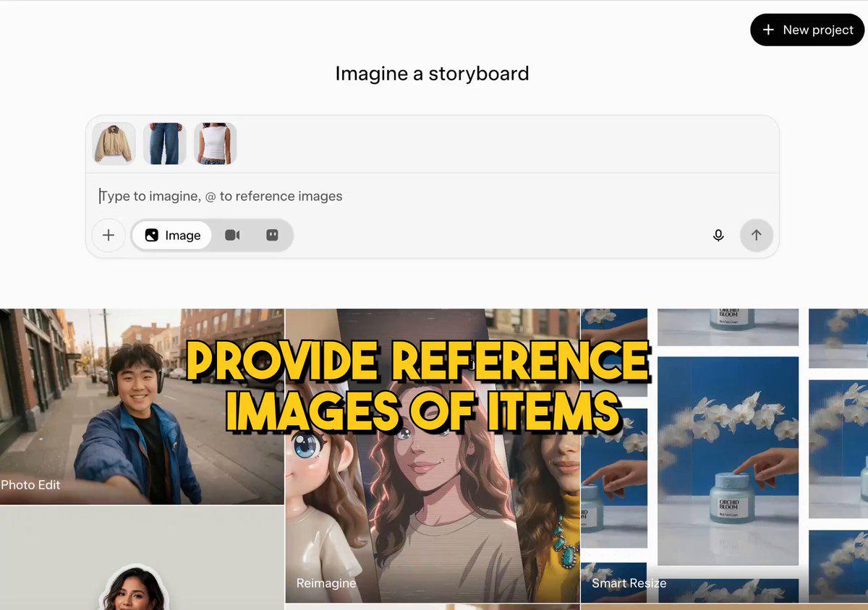The height and width of the screenshot is (610, 868).
Task: Select the white tank top reference thumbnail
Action: coord(215,143)
